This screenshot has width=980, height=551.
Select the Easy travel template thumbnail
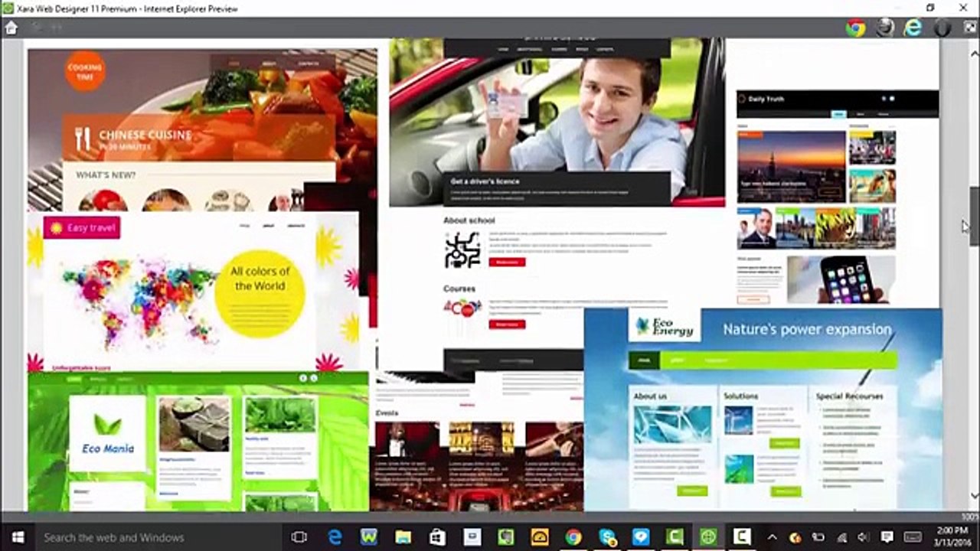point(193,292)
